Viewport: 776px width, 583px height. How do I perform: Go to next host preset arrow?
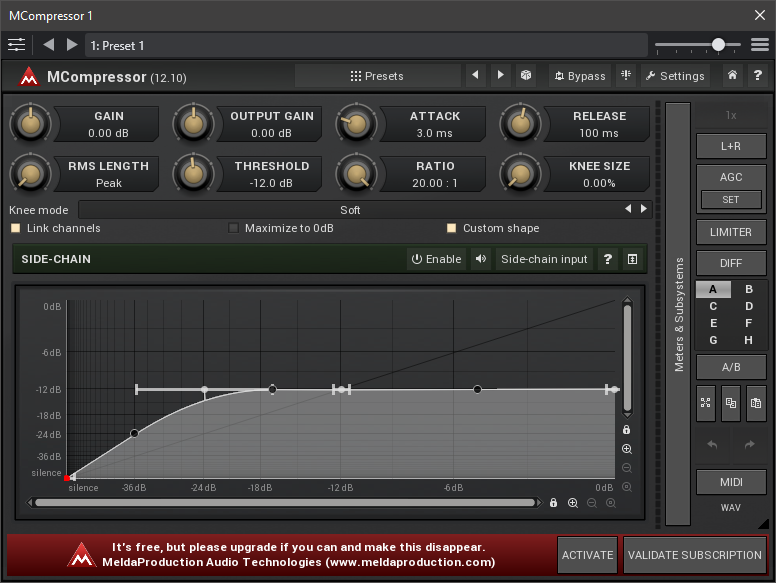tap(72, 45)
